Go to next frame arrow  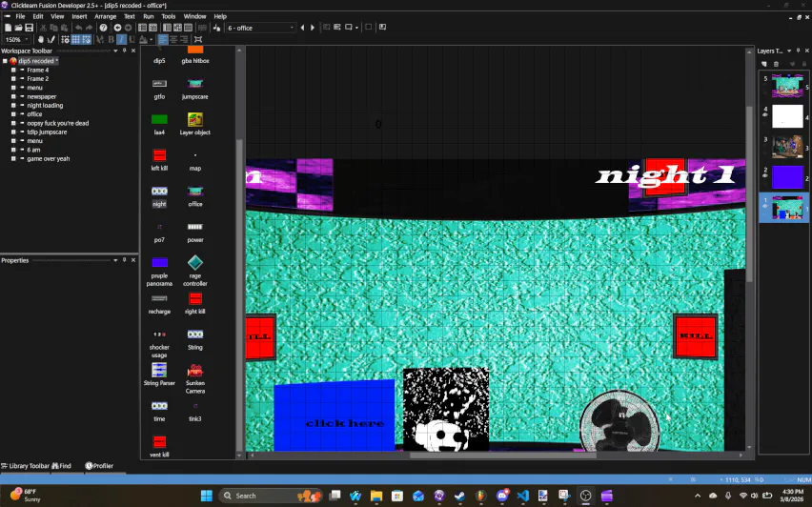point(313,28)
